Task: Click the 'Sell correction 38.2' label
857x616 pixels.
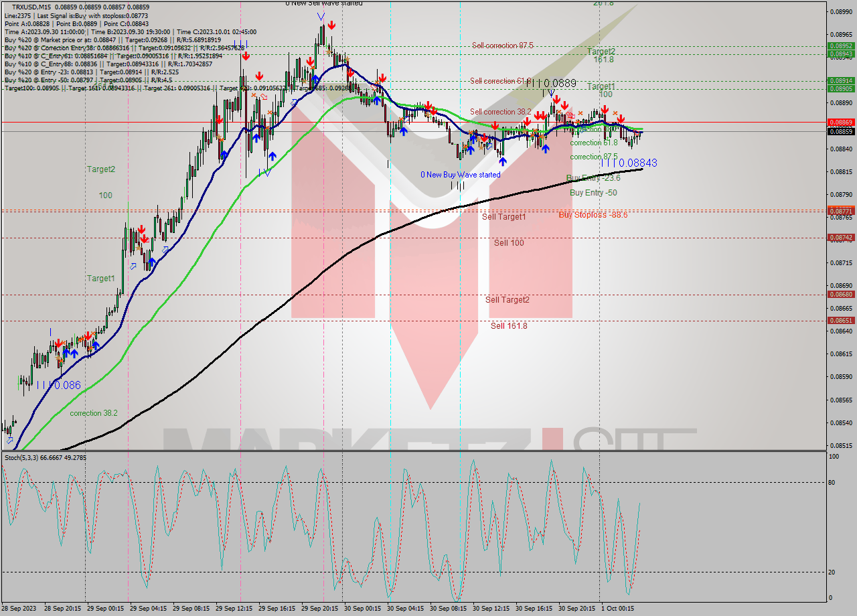Action: coord(500,112)
